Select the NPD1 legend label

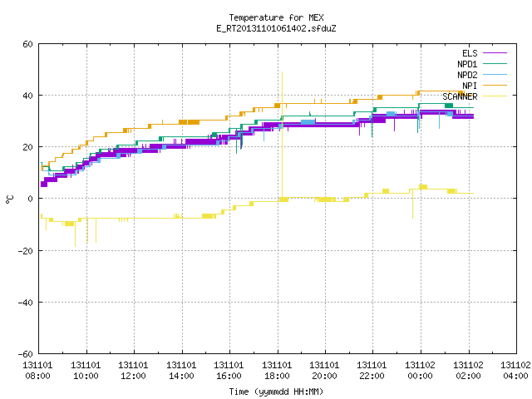[467, 64]
